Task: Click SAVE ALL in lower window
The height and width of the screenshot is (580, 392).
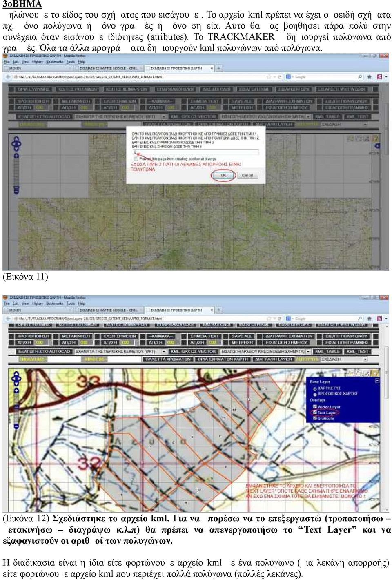Action: [242, 336]
